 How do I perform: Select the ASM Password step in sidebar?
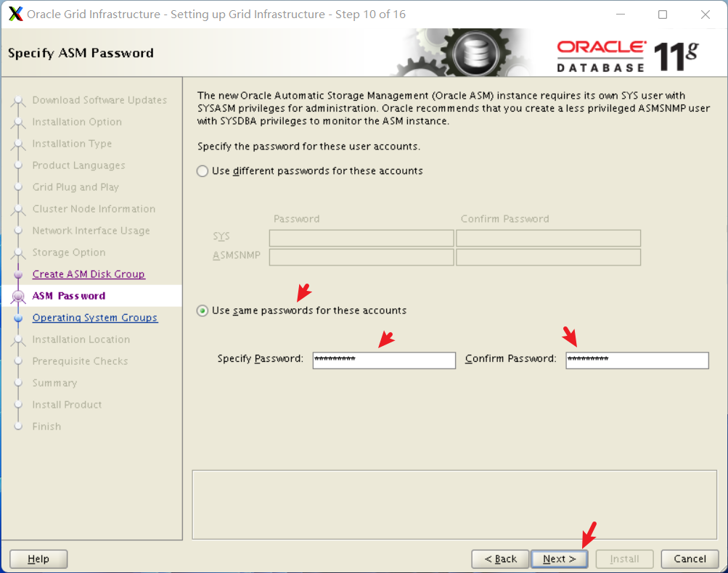click(x=69, y=296)
